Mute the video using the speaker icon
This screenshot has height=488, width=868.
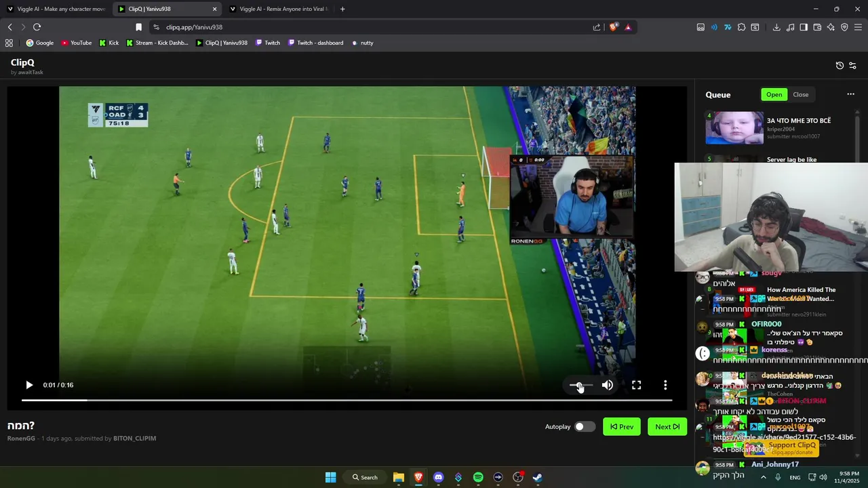(x=608, y=385)
